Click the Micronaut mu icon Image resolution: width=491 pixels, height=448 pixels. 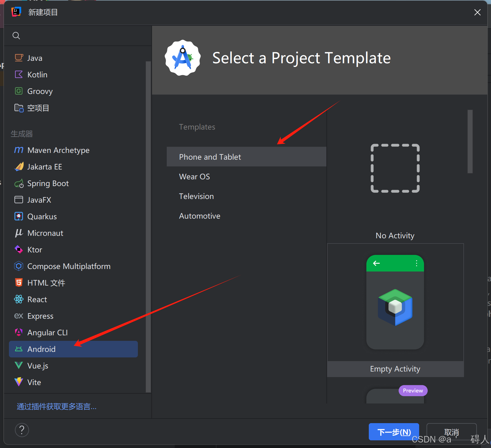(19, 233)
